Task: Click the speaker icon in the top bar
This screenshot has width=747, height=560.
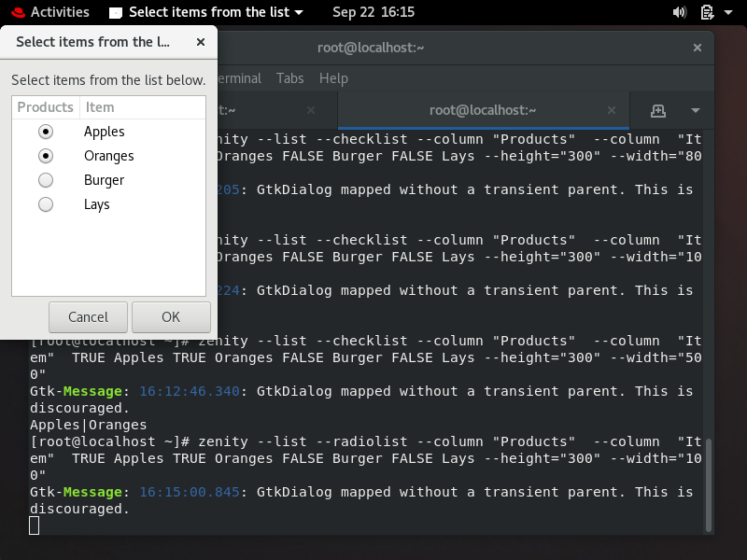Action: pyautogui.click(x=680, y=12)
